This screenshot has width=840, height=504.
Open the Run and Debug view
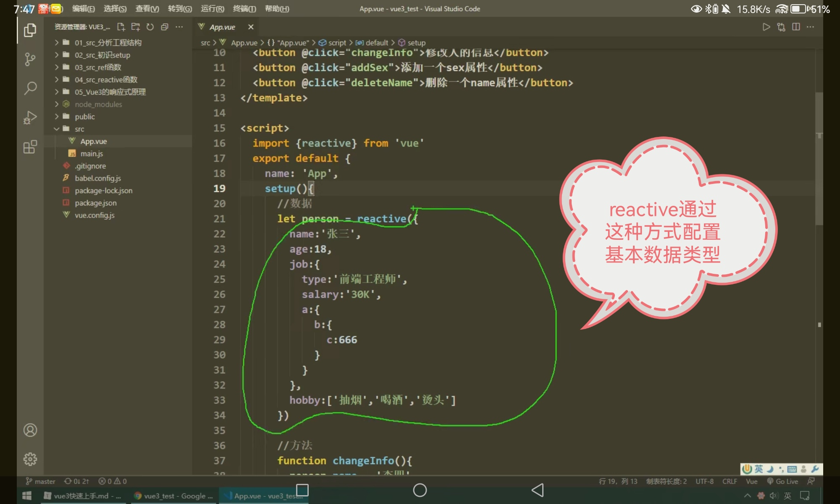tap(30, 118)
